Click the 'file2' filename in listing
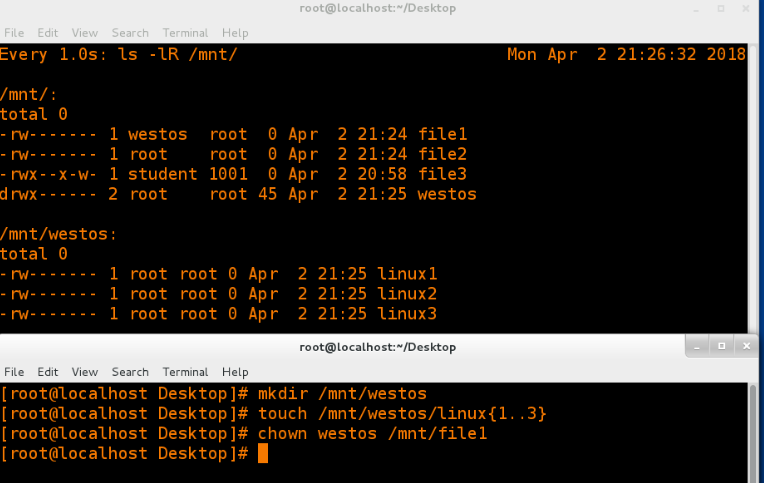Viewport: 764px width, 483px height. [442, 154]
